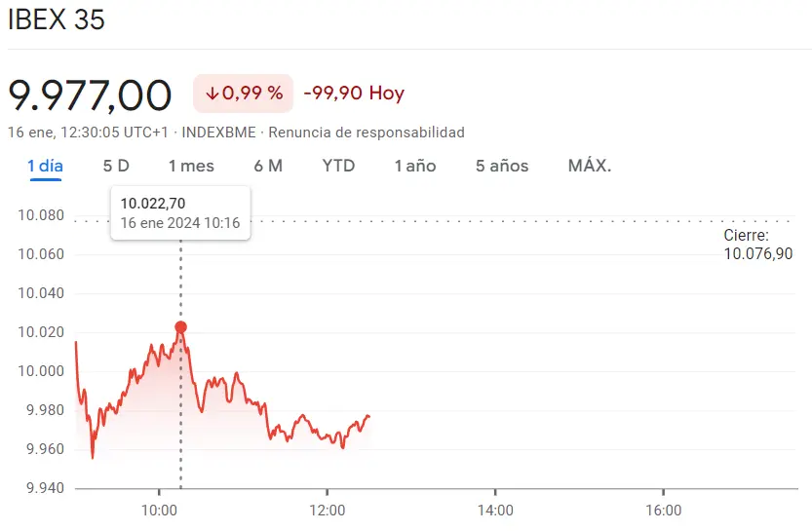Screen dimensions: 812x531
Task: Select the "YTD" range tab
Action: click(338, 166)
